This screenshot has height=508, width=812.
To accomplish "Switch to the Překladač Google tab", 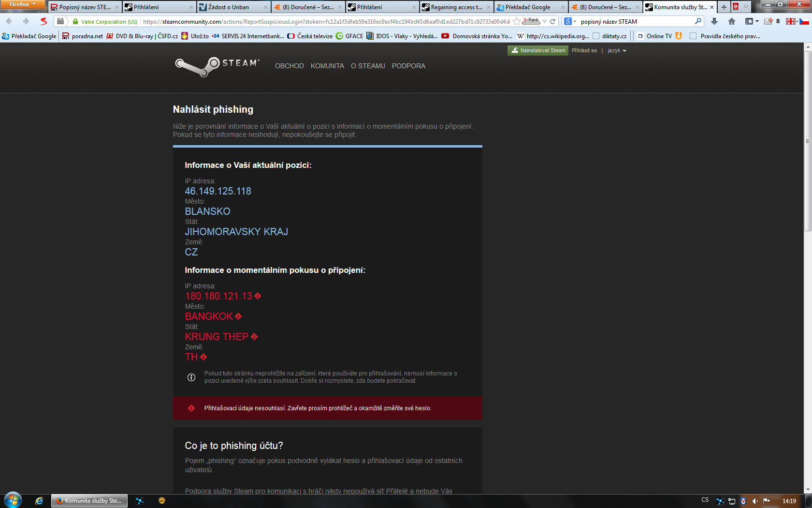I will 530,7.
